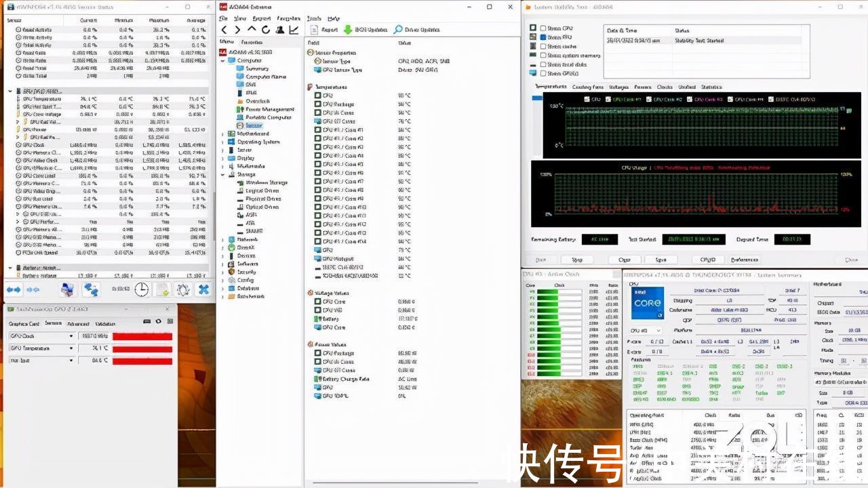The width and height of the screenshot is (868, 488).
Task: Collapse Storage node in AIDA64 tree
Action: click(222, 174)
